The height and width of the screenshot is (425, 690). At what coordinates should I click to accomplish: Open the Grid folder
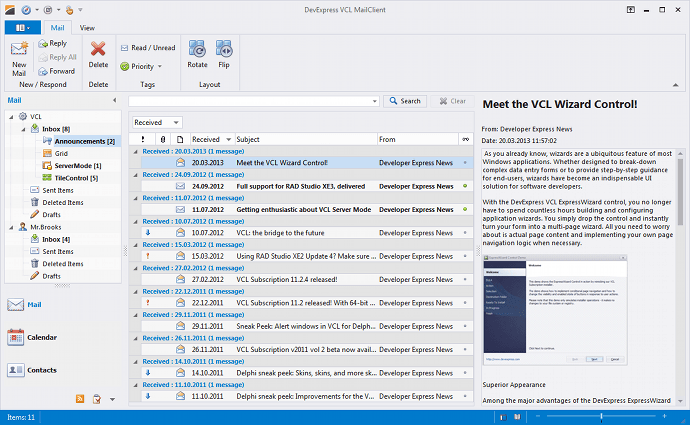(x=61, y=154)
